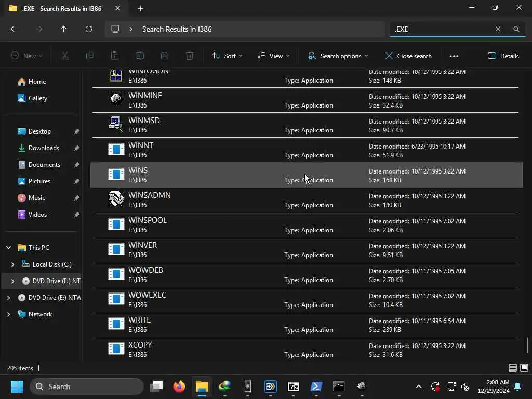Open the View dropdown
Image resolution: width=532 pixels, height=399 pixels.
(274, 56)
